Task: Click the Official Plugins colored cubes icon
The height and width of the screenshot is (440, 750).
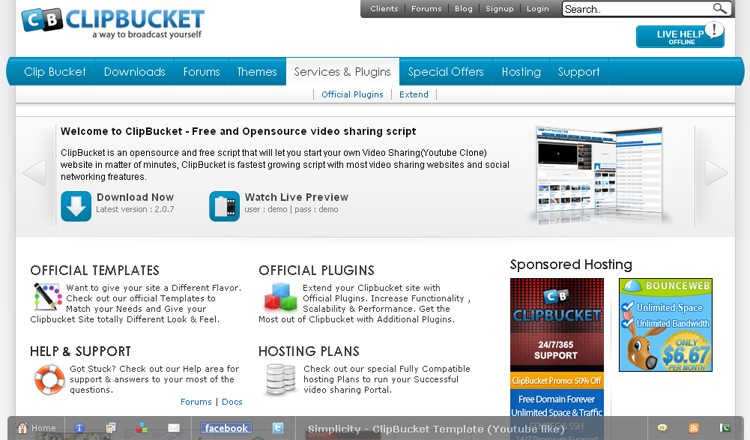Action: pos(278,297)
